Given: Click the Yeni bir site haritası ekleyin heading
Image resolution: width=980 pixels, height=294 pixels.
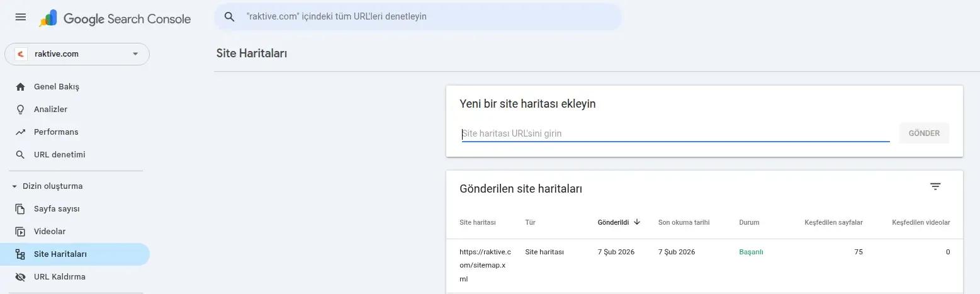Looking at the screenshot, I should point(527,104).
